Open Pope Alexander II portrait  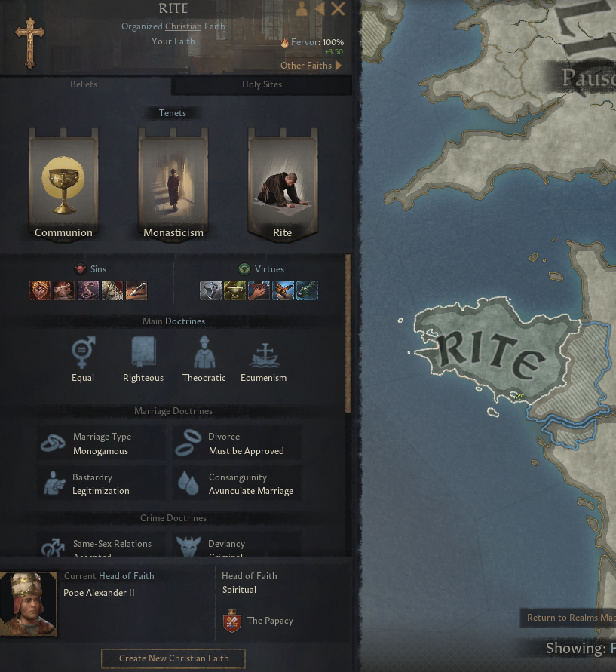pos(28,603)
